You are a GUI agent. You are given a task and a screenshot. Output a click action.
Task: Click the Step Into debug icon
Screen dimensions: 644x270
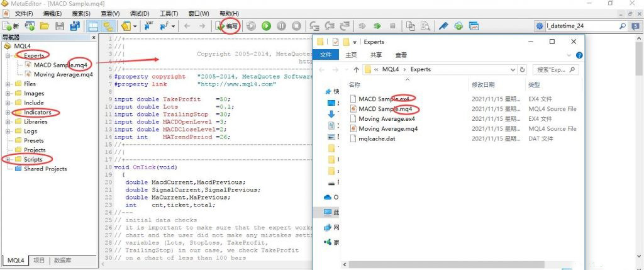click(315, 26)
